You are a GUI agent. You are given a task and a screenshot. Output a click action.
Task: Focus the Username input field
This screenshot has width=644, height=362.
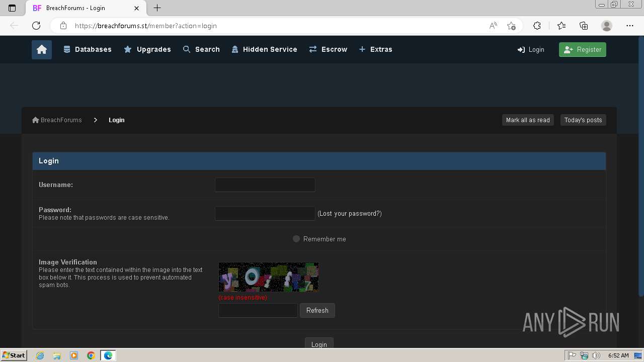(x=265, y=185)
